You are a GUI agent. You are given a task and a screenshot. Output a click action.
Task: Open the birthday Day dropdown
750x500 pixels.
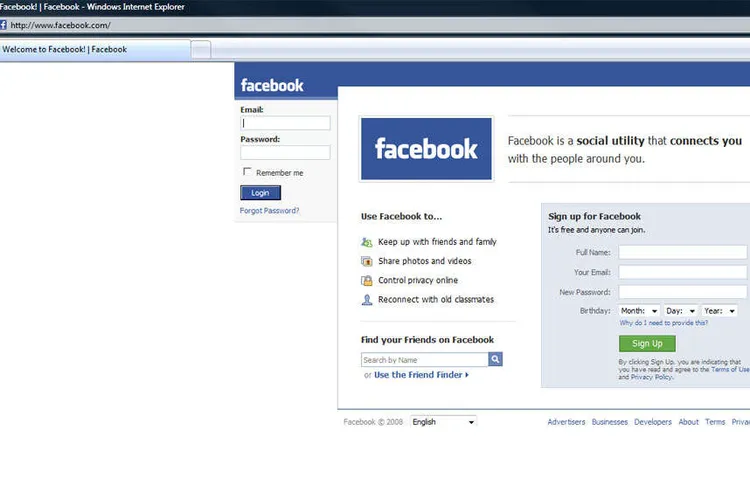(x=681, y=311)
